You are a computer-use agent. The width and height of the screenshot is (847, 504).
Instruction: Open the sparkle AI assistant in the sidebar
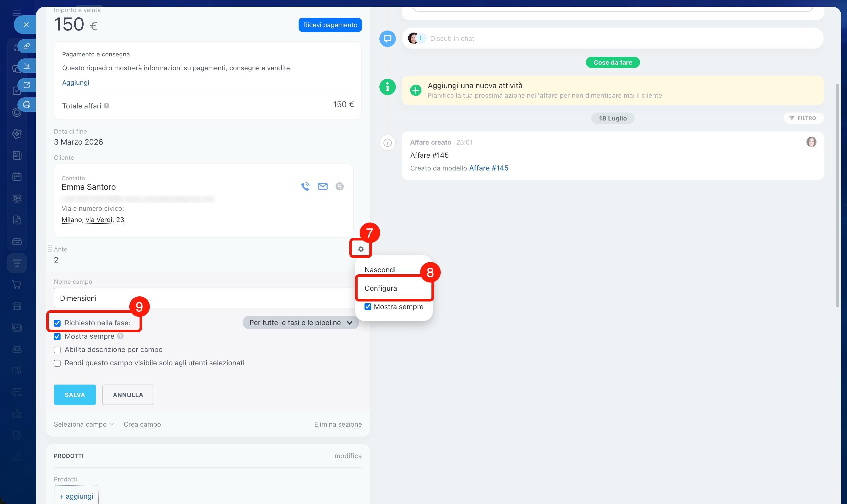tap(17, 134)
